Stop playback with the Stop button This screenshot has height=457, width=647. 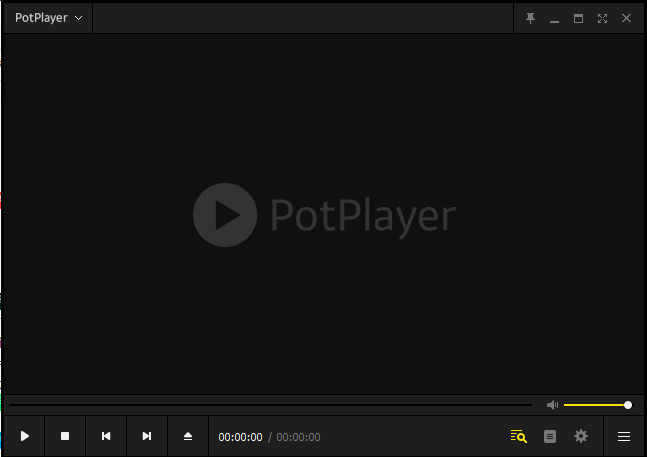65,436
